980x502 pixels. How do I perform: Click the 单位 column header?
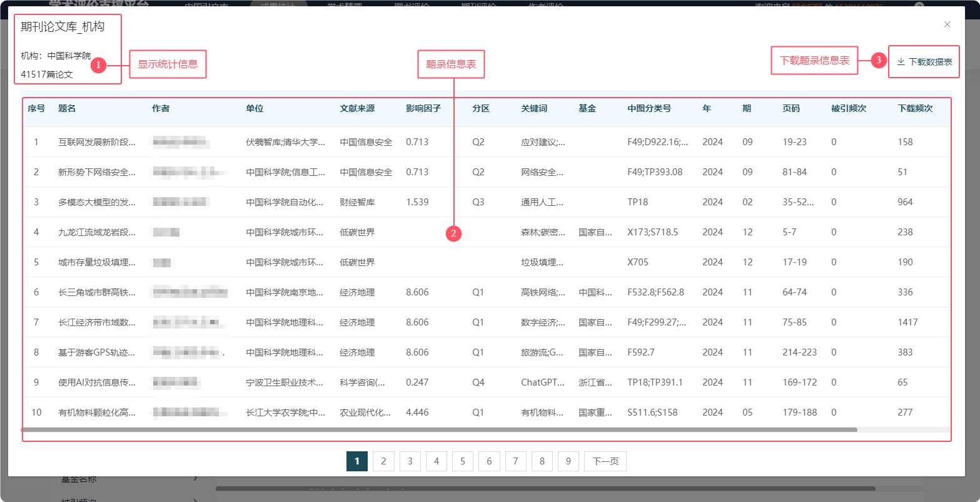pos(255,108)
